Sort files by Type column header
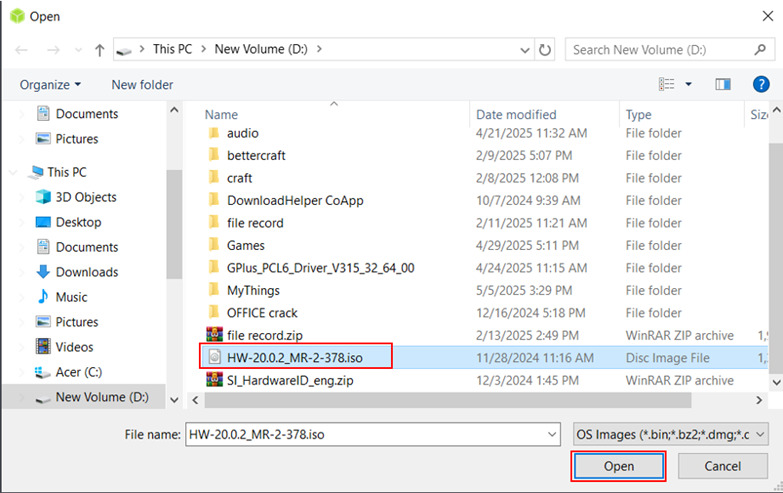783x493 pixels. 639,115
